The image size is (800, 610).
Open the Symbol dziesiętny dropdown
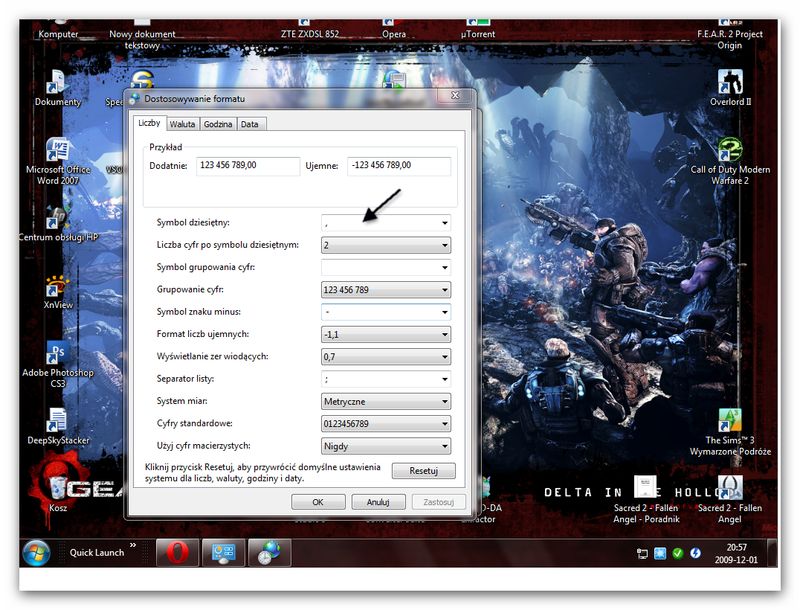click(386, 223)
